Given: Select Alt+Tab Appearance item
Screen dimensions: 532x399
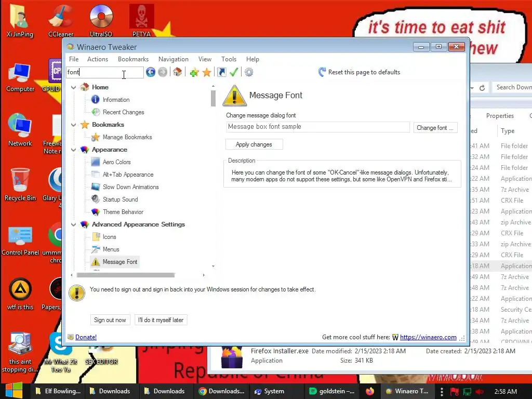Looking at the screenshot, I should tap(128, 175).
